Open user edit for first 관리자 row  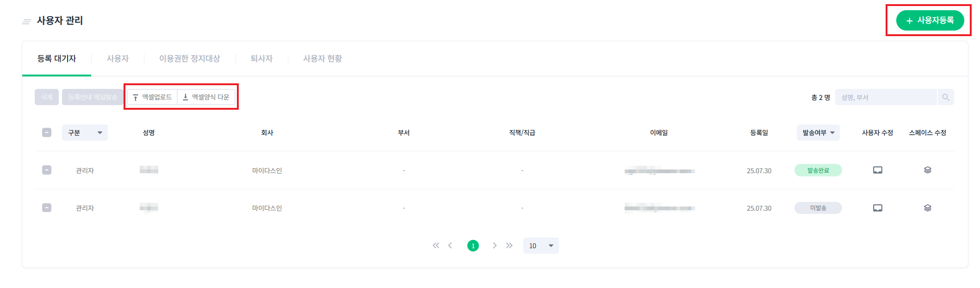[x=877, y=170]
